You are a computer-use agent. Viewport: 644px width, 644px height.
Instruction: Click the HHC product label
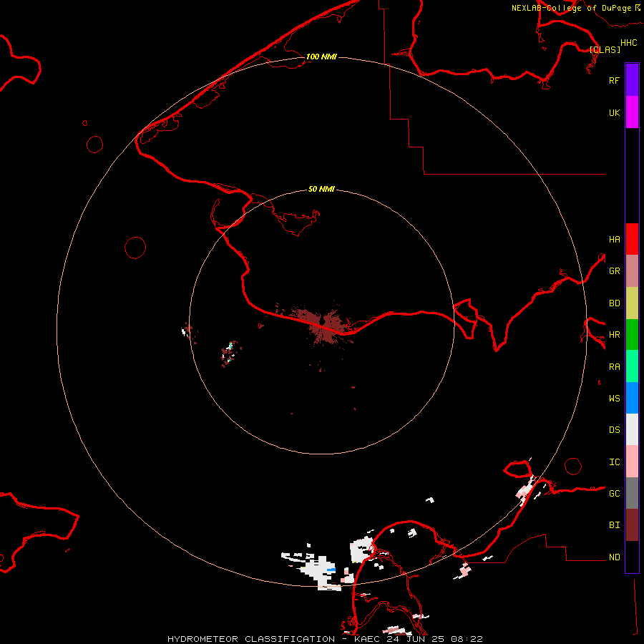point(628,43)
